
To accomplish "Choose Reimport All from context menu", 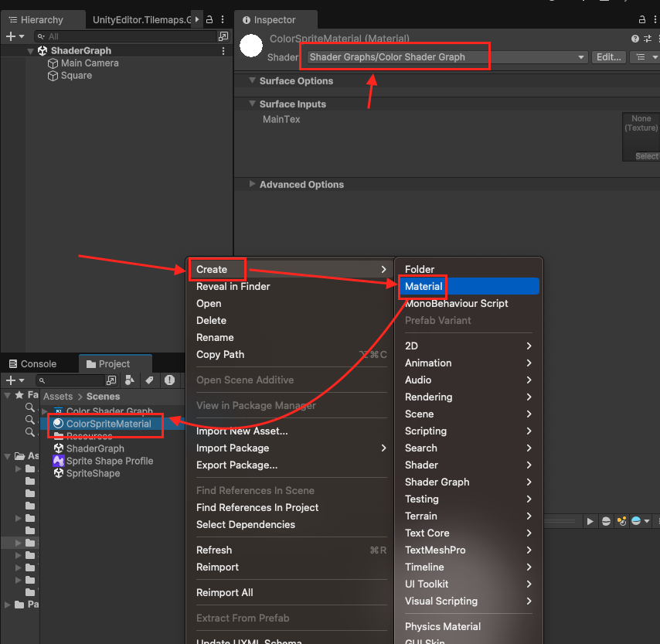I will pos(291,593).
